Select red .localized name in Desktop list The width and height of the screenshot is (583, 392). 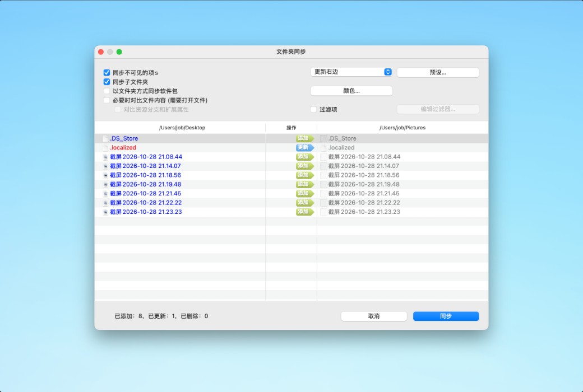click(123, 147)
